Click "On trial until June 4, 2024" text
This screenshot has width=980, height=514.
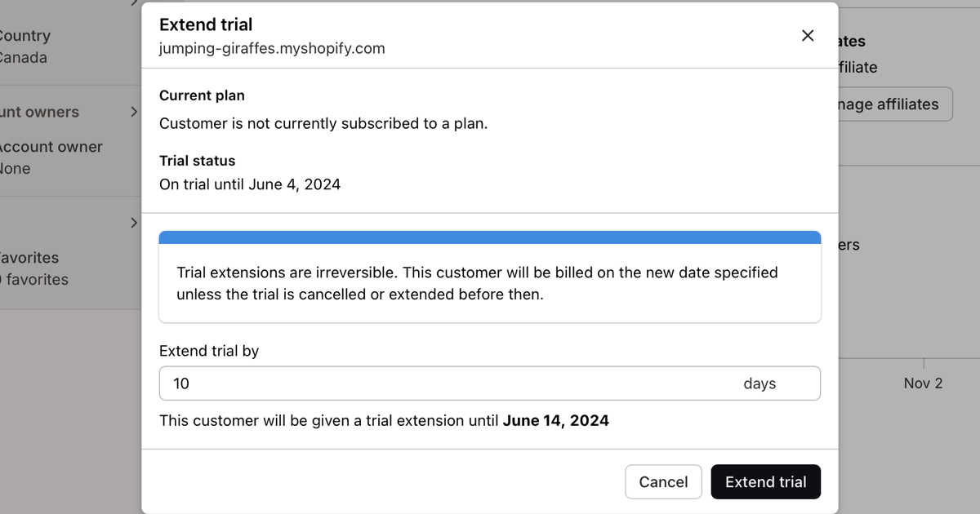(x=250, y=184)
